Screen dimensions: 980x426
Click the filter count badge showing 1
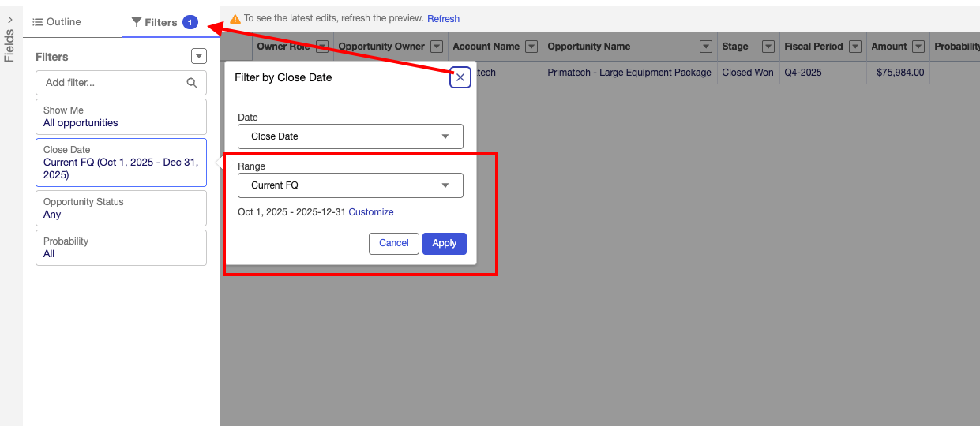pyautogui.click(x=190, y=22)
